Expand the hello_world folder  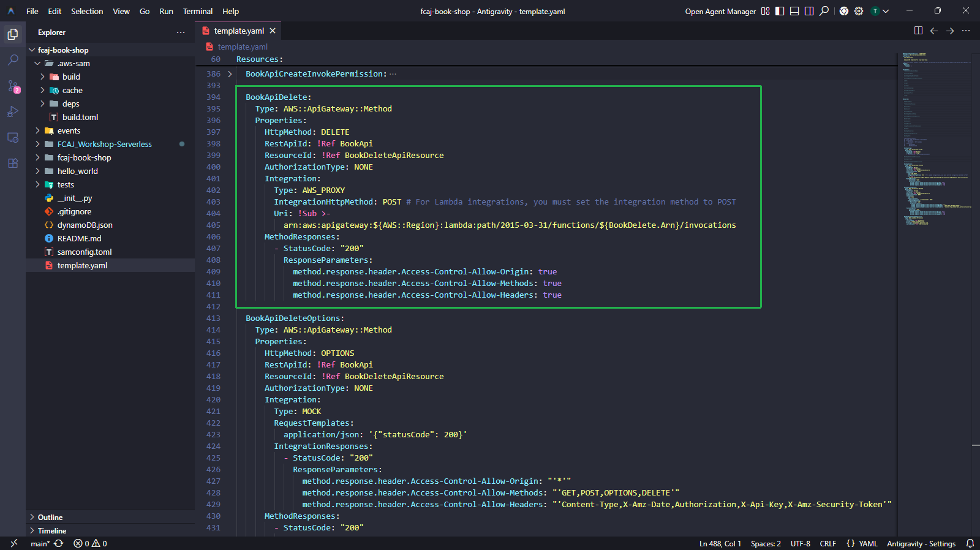click(37, 171)
